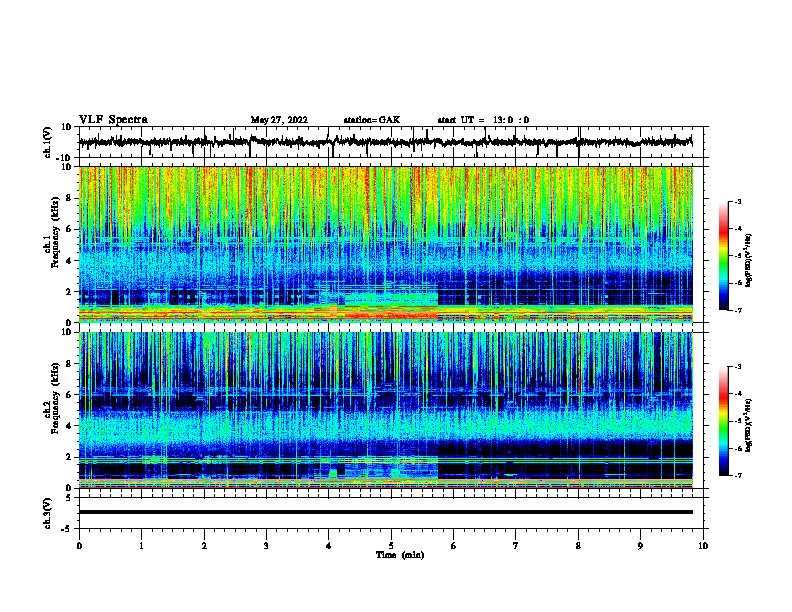Image resolution: width=792 pixels, height=612 pixels.
Task: Click the ch.1 spectrogram panel
Action: (386, 244)
